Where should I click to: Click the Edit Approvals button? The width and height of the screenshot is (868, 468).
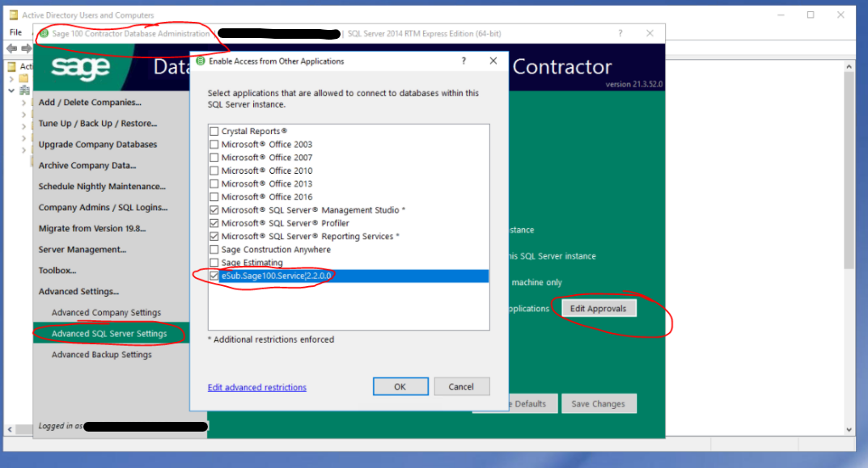[x=599, y=309]
